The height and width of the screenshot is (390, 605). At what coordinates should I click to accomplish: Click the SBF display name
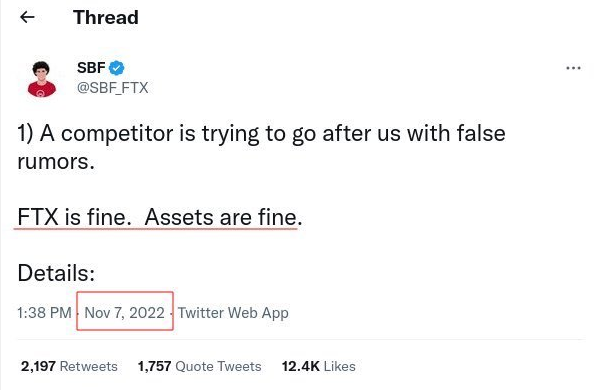click(x=91, y=68)
